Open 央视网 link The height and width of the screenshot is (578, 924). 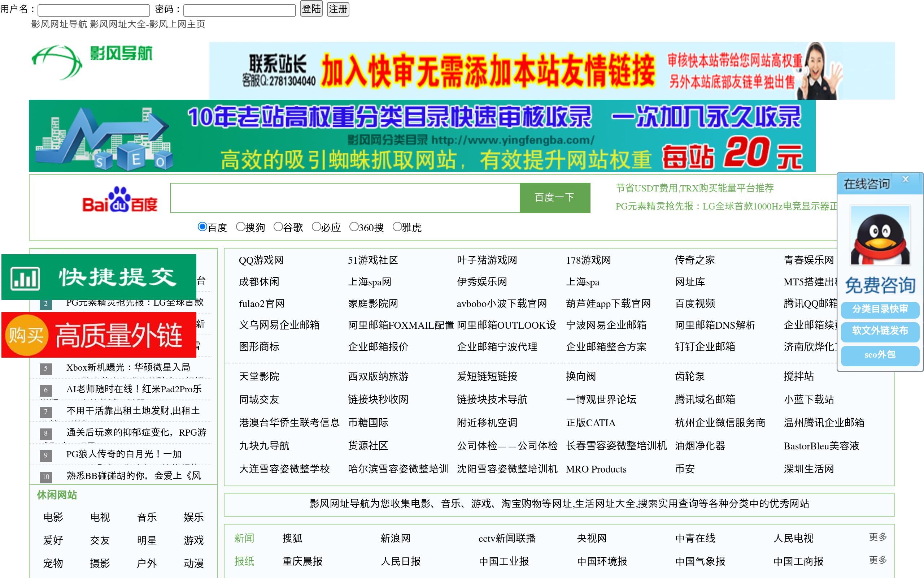(x=592, y=539)
